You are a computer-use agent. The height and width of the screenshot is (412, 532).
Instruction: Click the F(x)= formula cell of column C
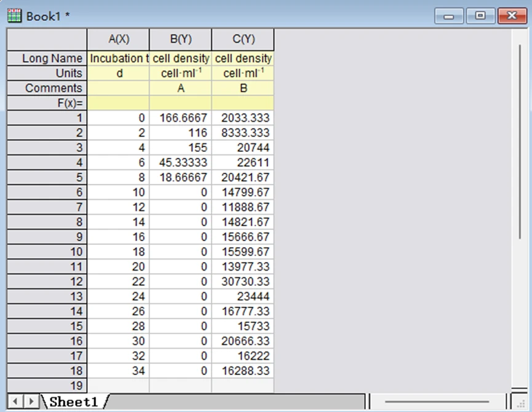[x=243, y=103]
